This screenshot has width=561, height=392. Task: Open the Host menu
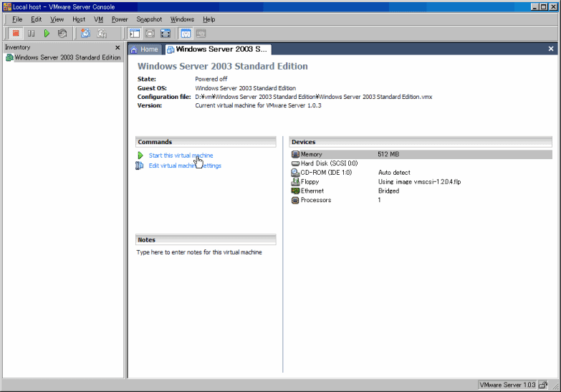(x=79, y=19)
